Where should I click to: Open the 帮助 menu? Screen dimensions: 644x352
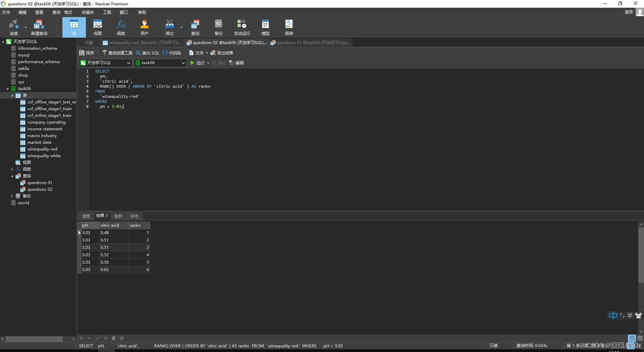pyautogui.click(x=142, y=12)
